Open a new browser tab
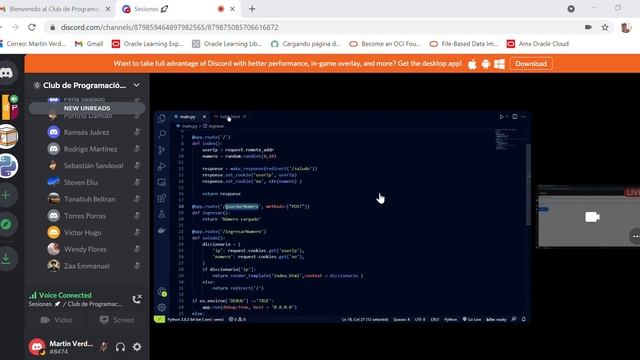Viewport: 640px width, 360px height. tap(252, 9)
